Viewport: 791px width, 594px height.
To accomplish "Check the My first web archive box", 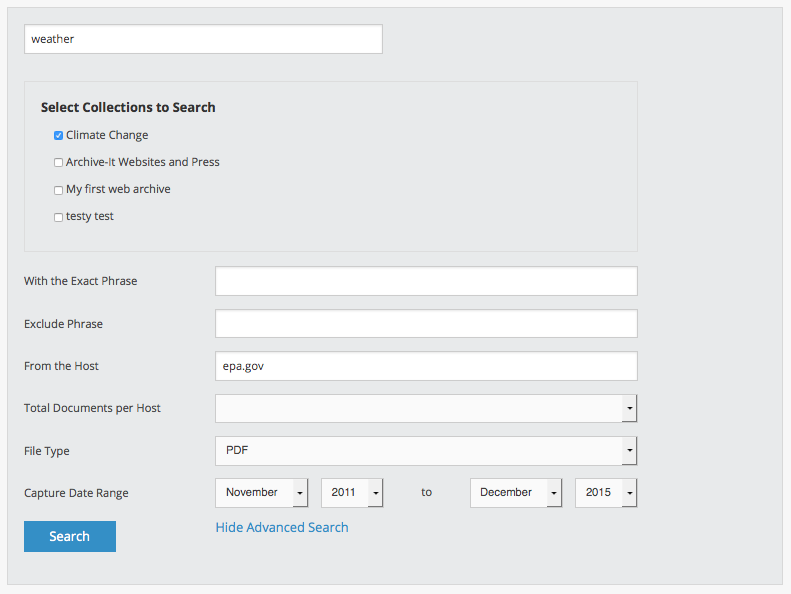I will 58,190.
